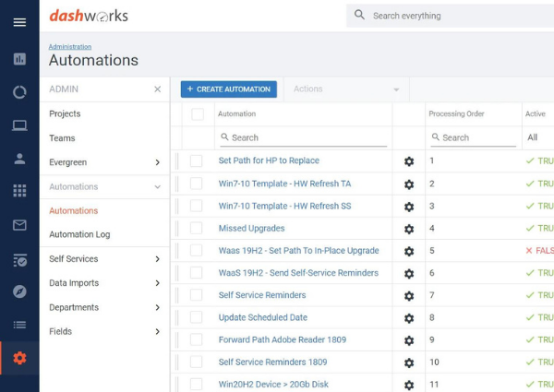The image size is (554, 392).
Task: Tick checkbox for Set Path for HP to Replace
Action: point(196,160)
